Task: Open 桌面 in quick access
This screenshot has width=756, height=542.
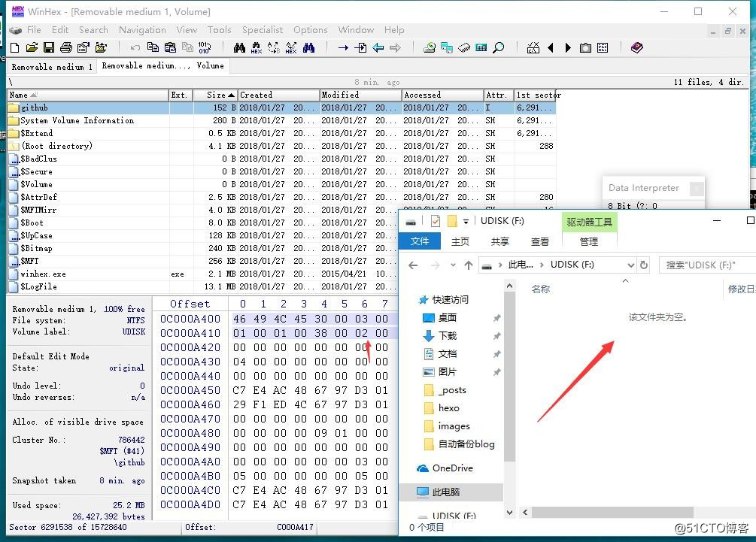Action: point(447,317)
